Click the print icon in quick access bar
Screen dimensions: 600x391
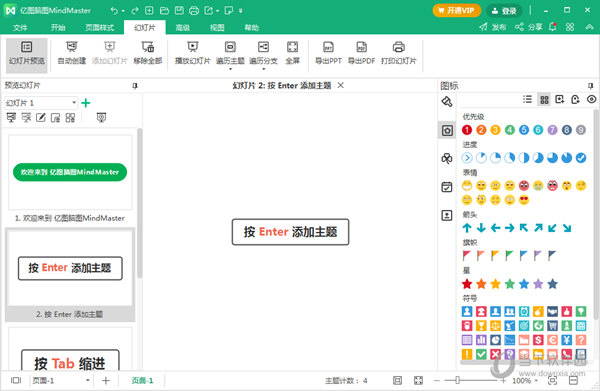[x=194, y=11]
